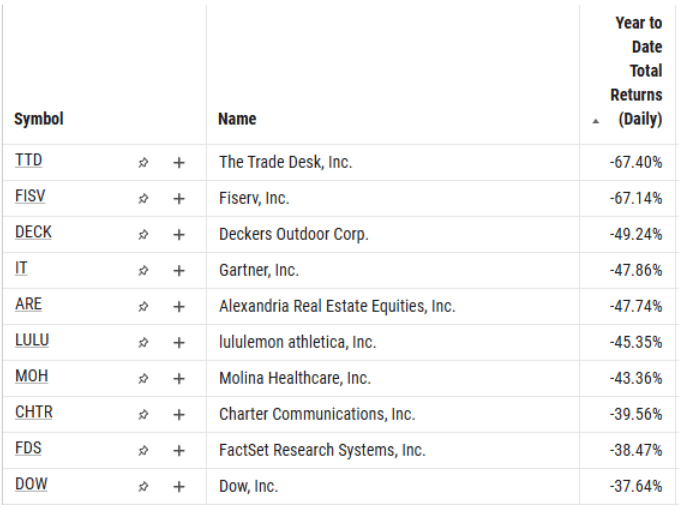Add CHTR using the plus icon
This screenshot has height=507, width=679.
[179, 415]
